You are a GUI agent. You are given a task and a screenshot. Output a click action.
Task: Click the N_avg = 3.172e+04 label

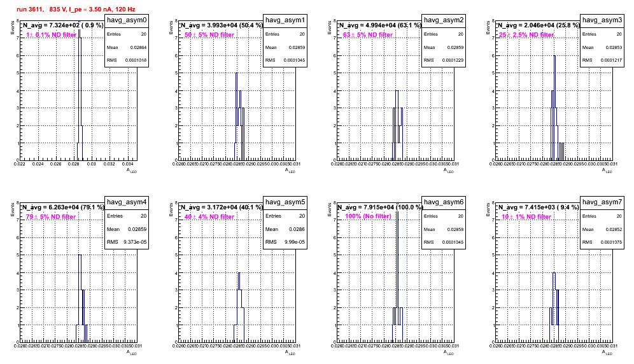(x=221, y=207)
